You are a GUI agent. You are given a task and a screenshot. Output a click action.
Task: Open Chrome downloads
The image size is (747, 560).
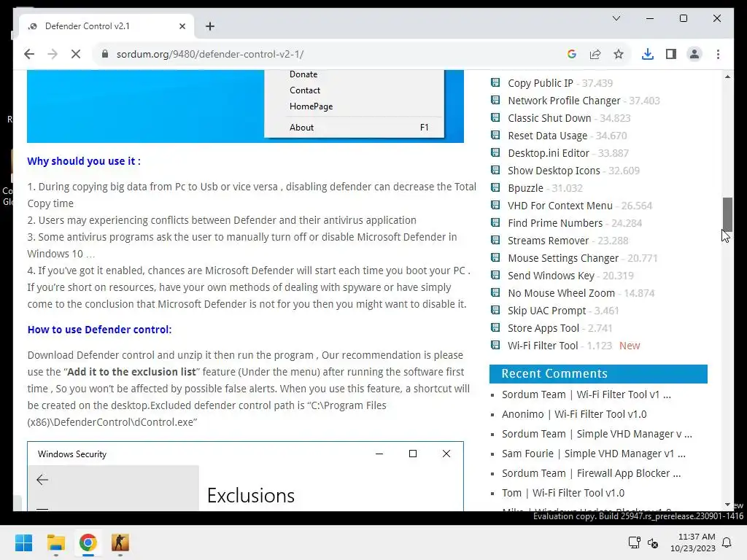[x=648, y=54]
